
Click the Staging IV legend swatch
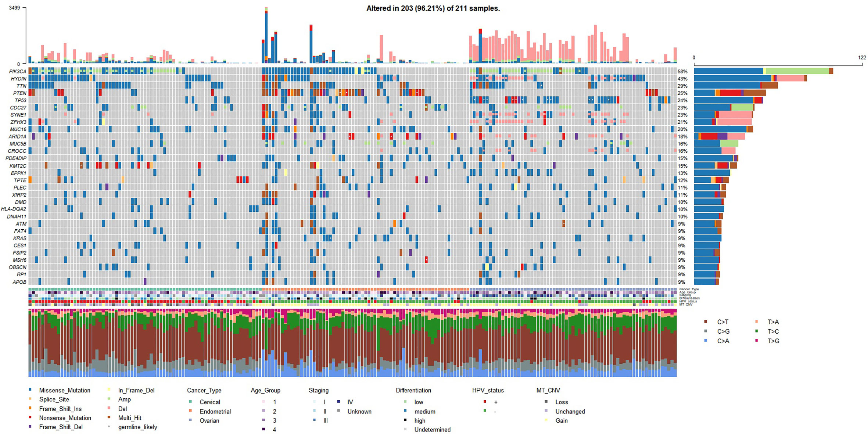point(338,401)
